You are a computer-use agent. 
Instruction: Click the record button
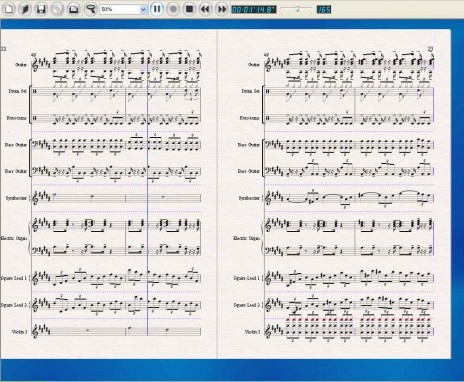click(173, 9)
